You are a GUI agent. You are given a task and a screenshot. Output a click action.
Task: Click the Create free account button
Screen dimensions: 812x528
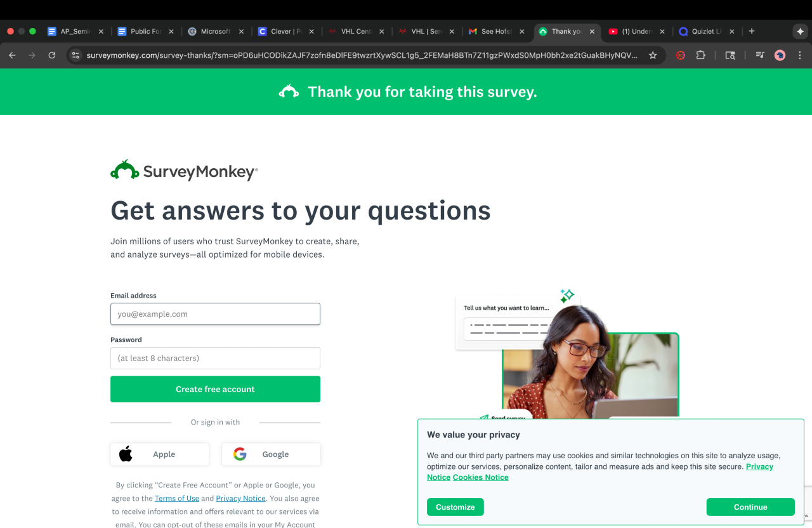coord(215,389)
